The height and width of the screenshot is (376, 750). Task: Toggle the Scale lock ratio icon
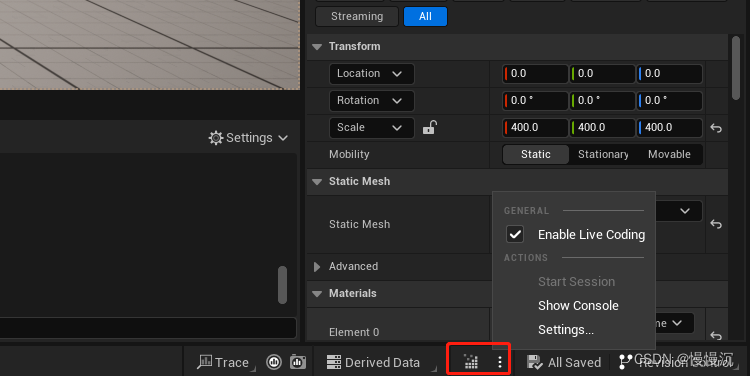point(430,128)
